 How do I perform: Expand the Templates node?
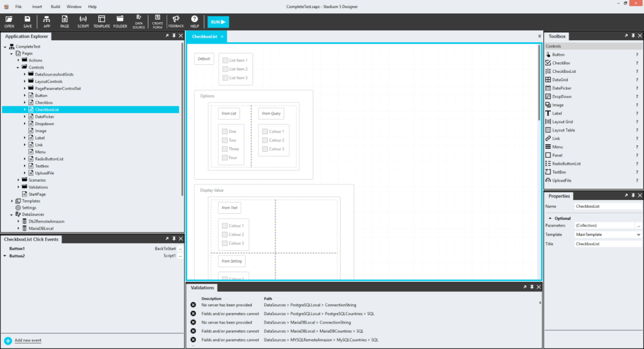pos(12,201)
